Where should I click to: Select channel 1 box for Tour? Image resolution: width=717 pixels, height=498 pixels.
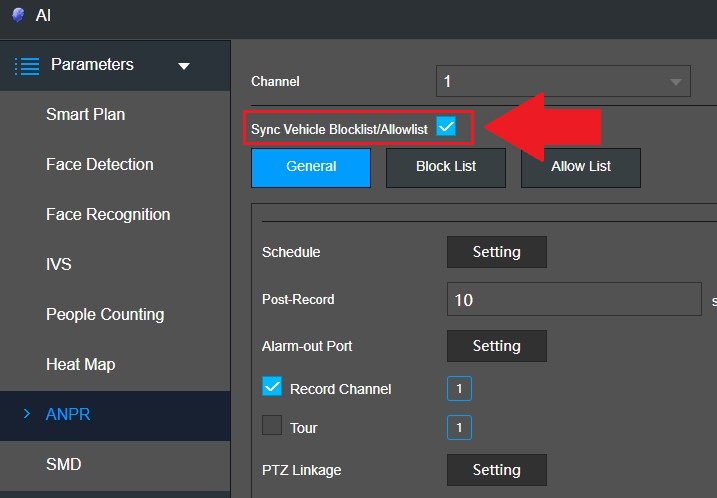(x=459, y=428)
